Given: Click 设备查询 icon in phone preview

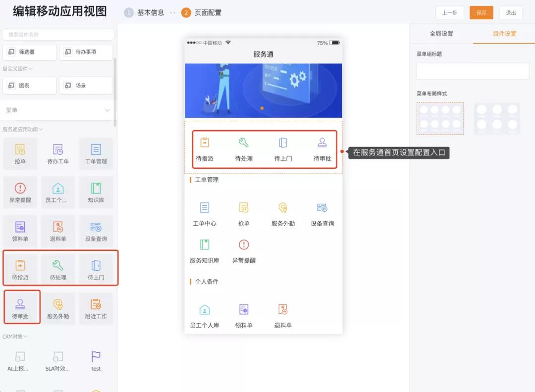Looking at the screenshot, I should [x=322, y=207].
